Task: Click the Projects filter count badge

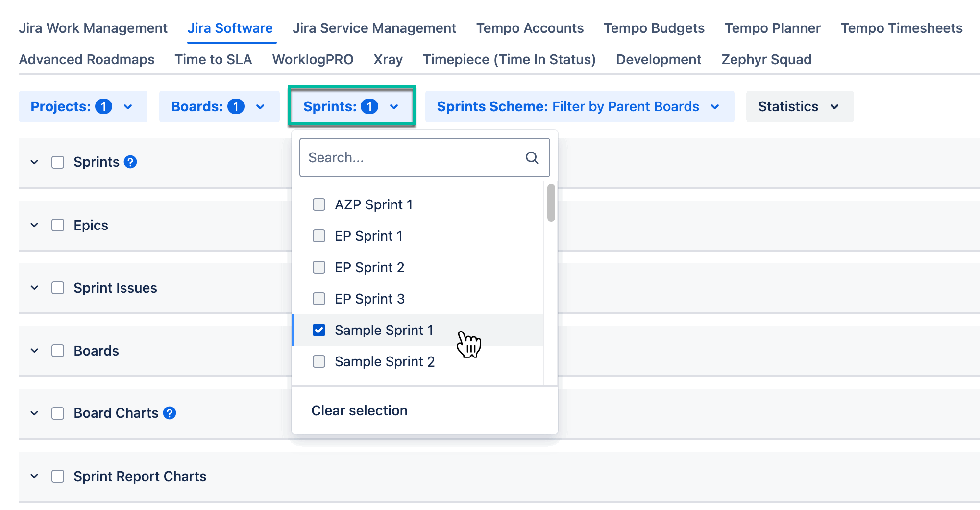Action: tap(104, 106)
